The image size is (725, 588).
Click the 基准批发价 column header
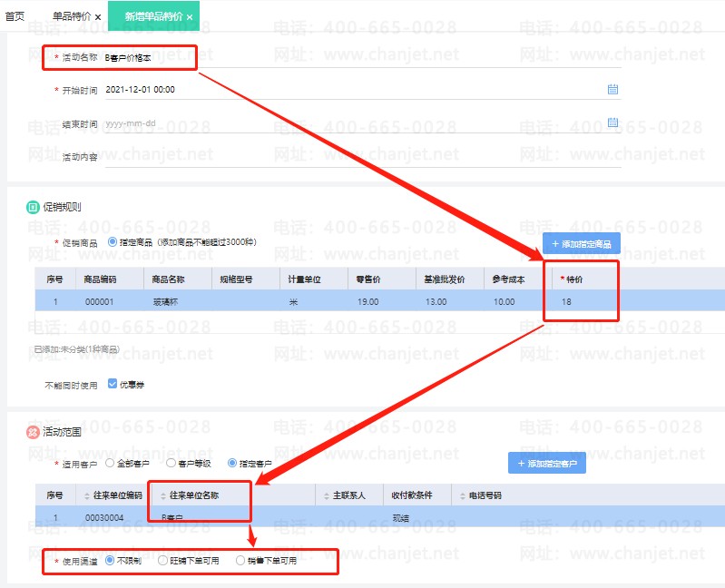click(445, 279)
